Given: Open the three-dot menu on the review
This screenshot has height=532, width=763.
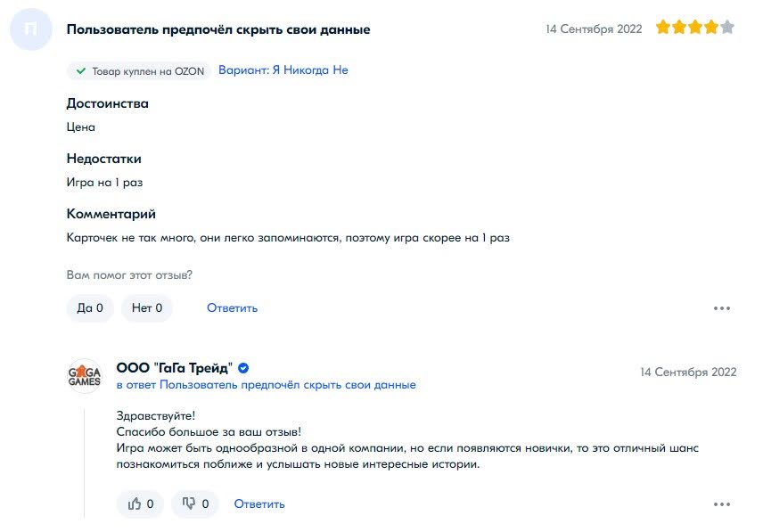Looking at the screenshot, I should [722, 308].
